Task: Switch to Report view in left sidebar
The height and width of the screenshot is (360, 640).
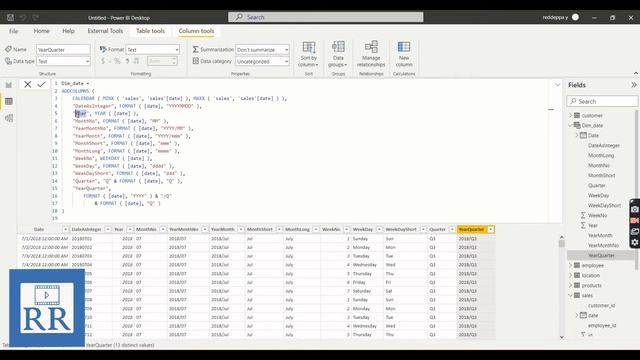Action: (x=9, y=85)
